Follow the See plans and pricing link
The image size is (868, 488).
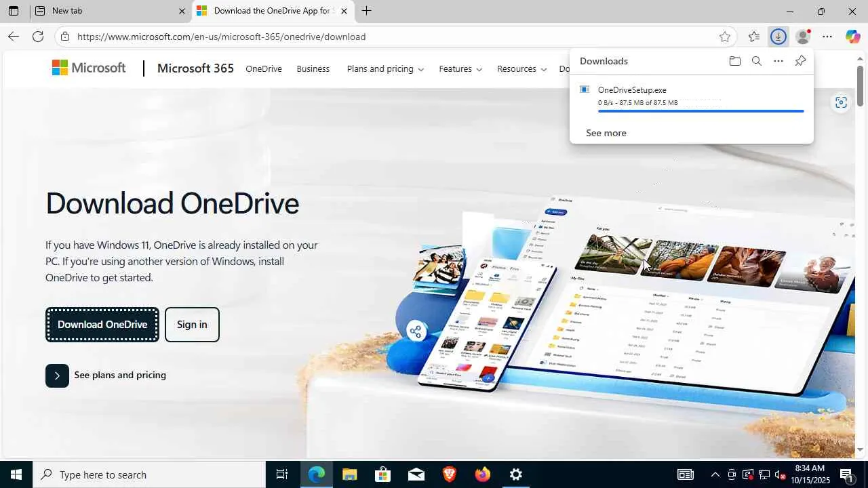click(x=106, y=375)
